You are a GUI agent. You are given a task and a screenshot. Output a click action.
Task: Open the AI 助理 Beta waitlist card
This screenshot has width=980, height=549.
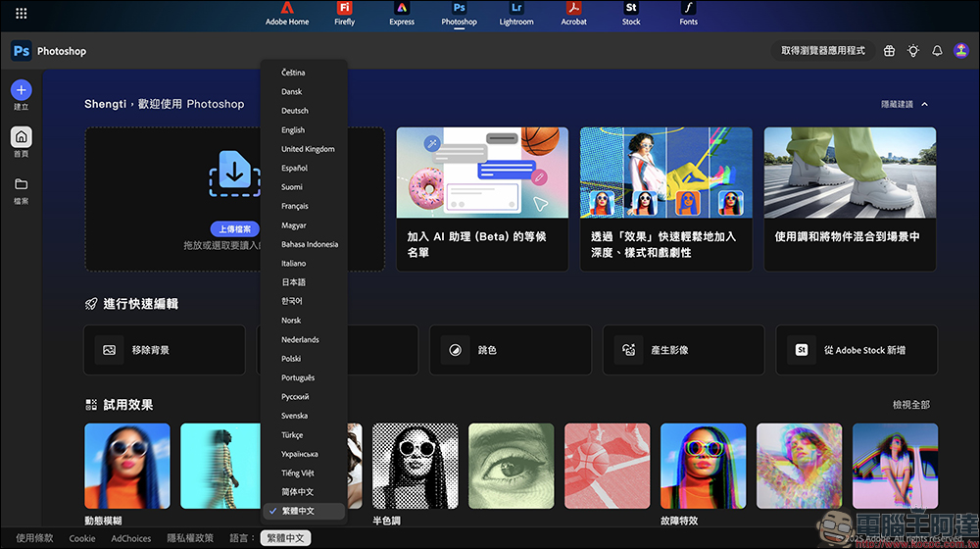[482, 199]
